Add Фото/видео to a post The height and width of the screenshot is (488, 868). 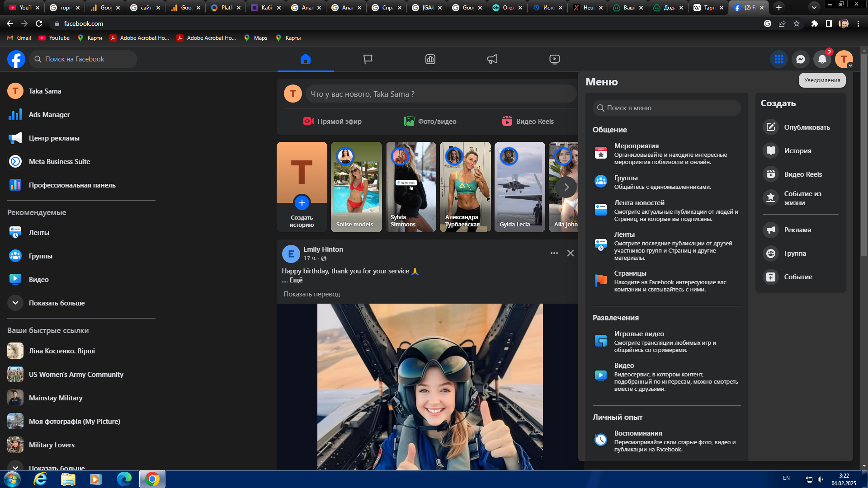430,122
